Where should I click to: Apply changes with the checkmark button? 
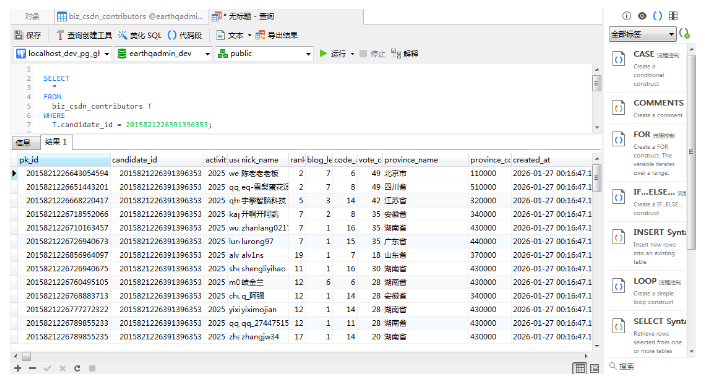click(x=47, y=368)
